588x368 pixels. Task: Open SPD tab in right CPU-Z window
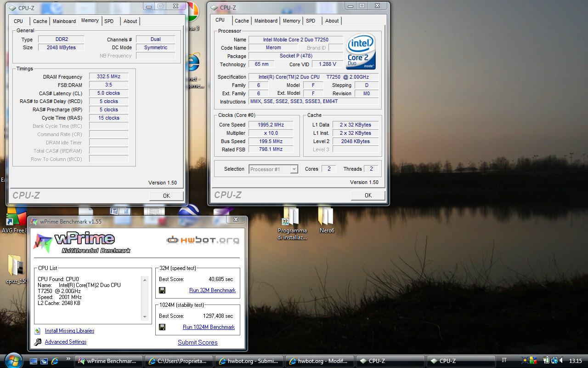[x=311, y=21]
